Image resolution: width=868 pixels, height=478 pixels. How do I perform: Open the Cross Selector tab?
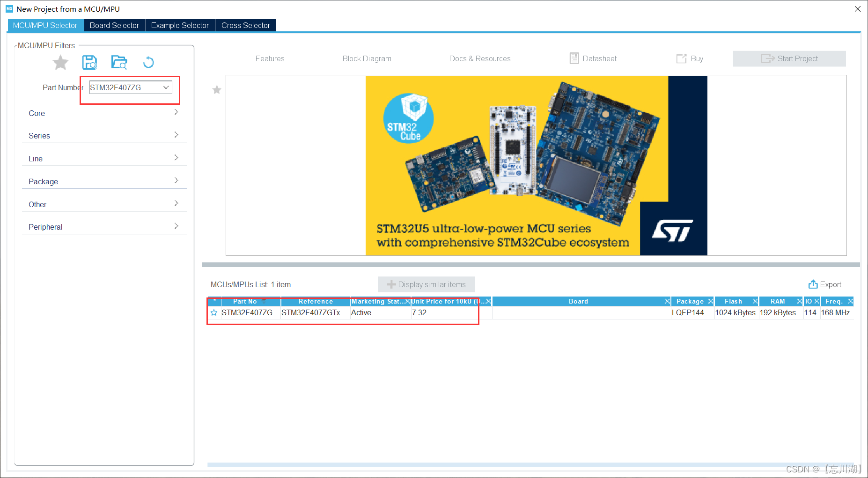click(245, 25)
